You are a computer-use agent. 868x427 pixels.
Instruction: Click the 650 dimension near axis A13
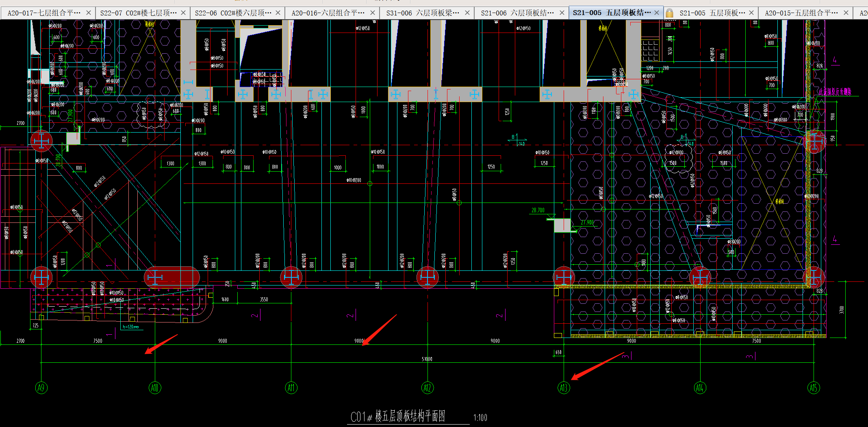pos(559,352)
